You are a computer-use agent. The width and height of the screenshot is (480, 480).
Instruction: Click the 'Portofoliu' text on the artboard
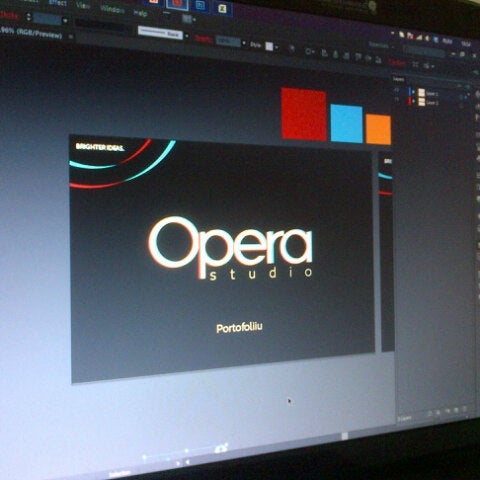[x=239, y=328]
